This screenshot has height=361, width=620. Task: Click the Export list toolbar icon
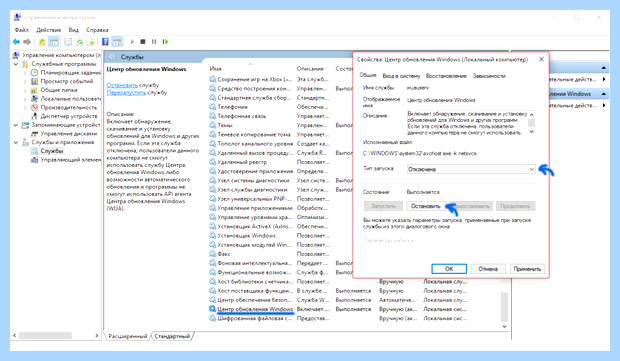pyautogui.click(x=91, y=42)
